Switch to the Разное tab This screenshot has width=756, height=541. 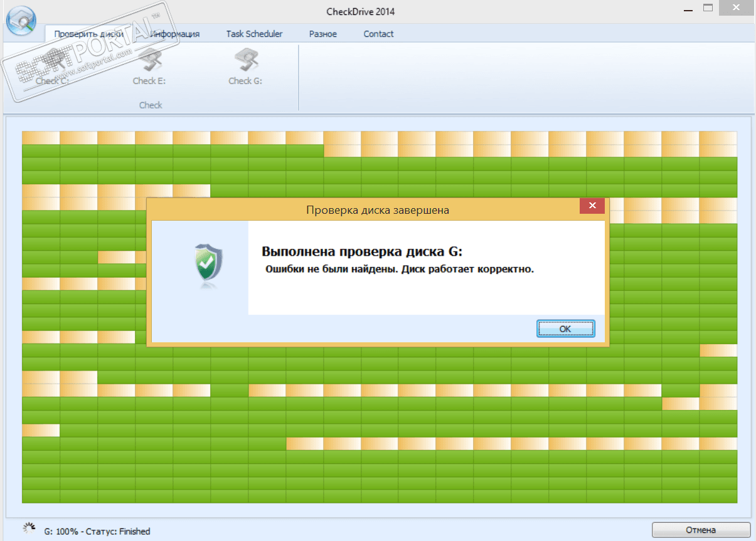323,34
